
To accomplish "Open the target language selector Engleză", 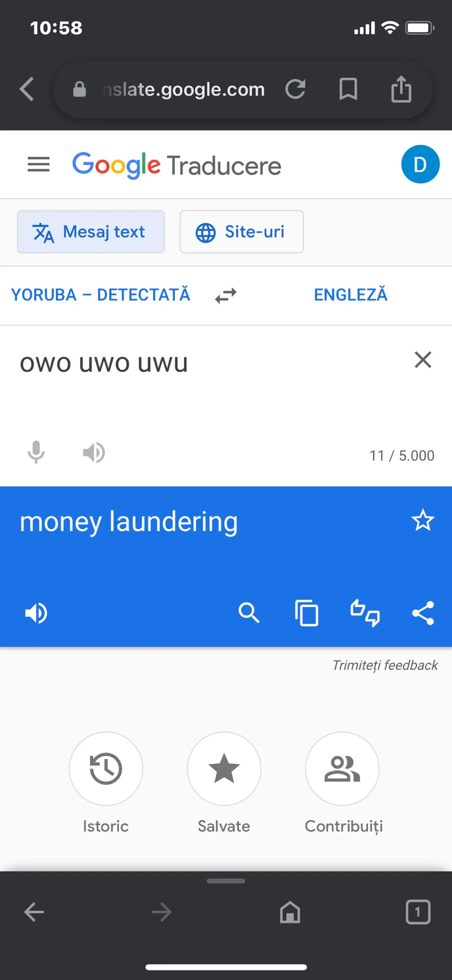I will tap(351, 295).
